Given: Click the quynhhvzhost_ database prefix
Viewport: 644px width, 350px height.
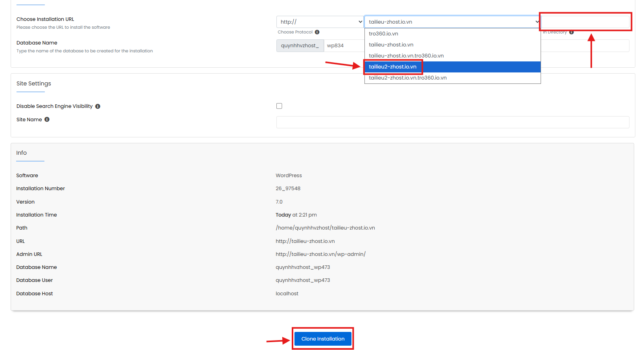Looking at the screenshot, I should pos(300,45).
